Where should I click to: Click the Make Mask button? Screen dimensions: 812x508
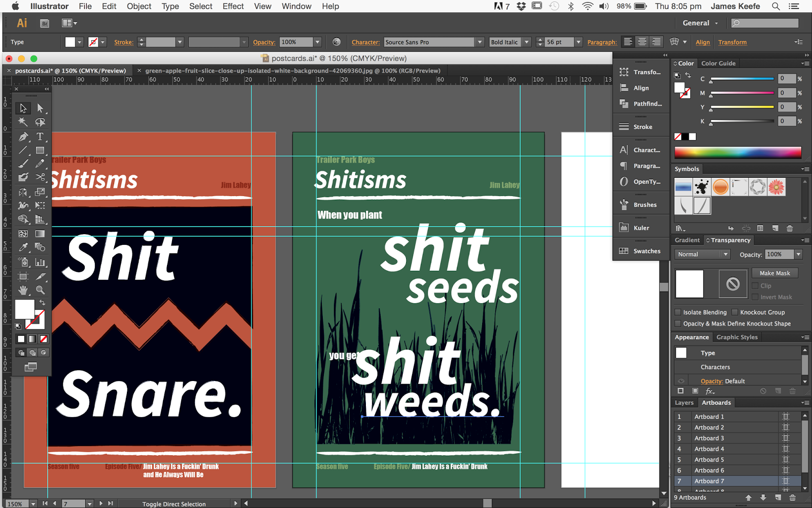(775, 273)
